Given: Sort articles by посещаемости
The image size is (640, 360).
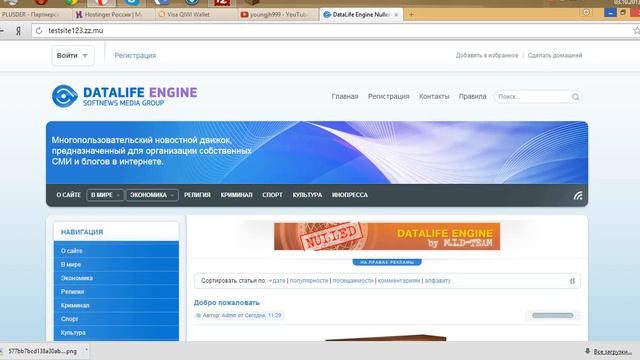Looking at the screenshot, I should (353, 281).
